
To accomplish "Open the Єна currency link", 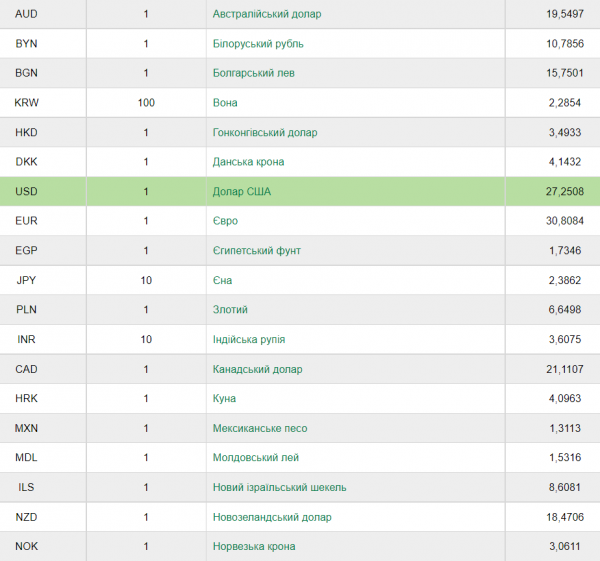I will point(222,280).
